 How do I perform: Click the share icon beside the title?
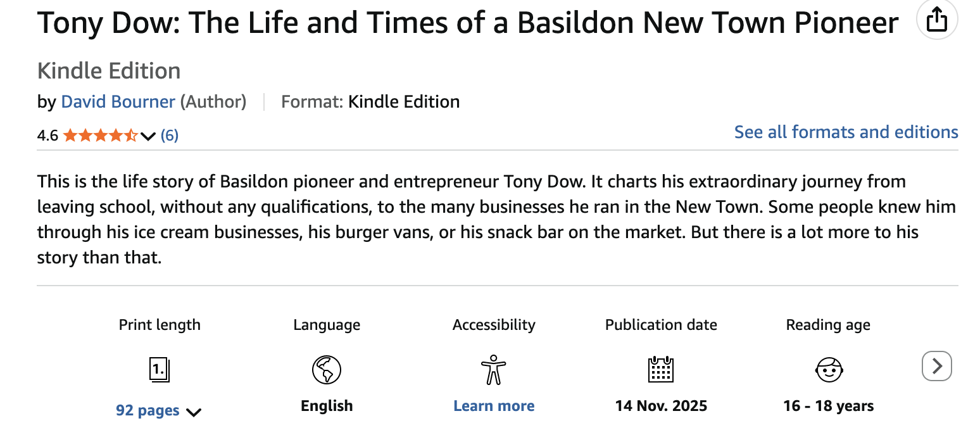(937, 22)
